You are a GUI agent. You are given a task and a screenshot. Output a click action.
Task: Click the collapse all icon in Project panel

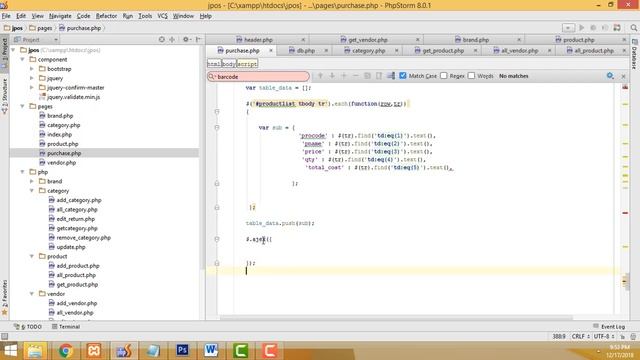[172, 40]
